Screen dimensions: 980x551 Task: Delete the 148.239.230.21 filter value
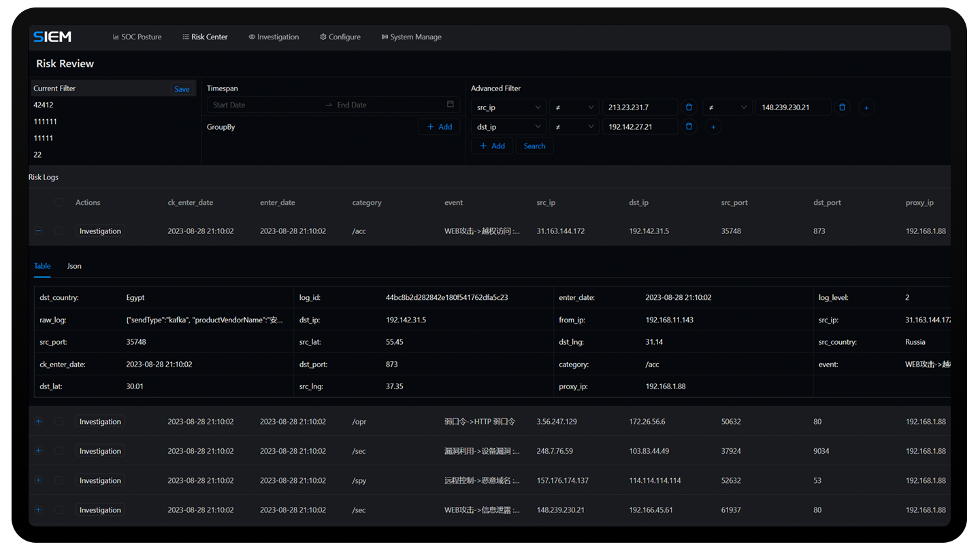[842, 107]
